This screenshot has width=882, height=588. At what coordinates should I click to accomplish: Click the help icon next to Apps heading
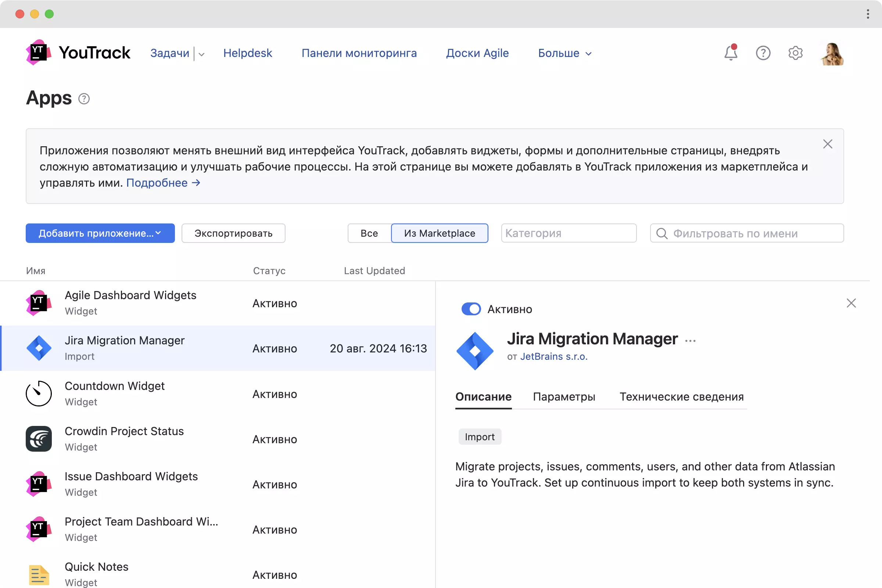pos(84,98)
